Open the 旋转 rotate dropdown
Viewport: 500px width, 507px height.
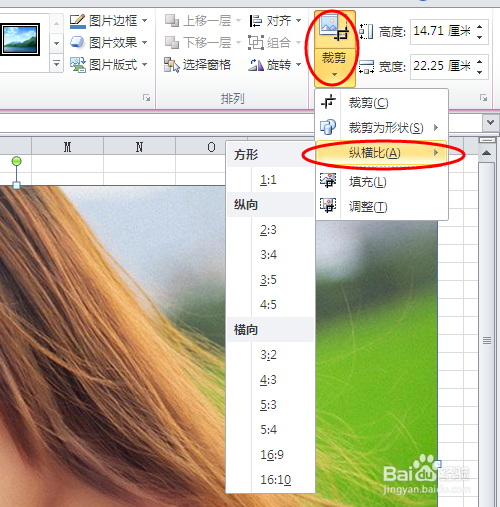pos(275,64)
